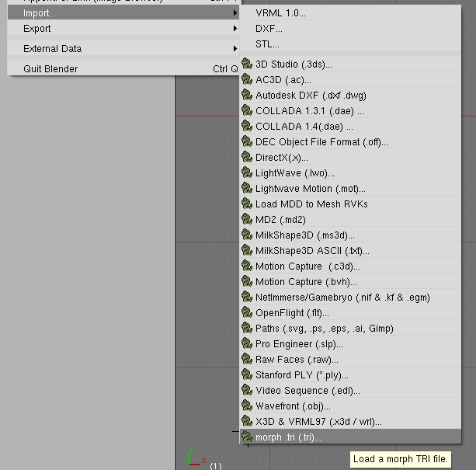This screenshot has height=470, width=476.
Task: Click the Python icon beside COLLADA 1.4(.dae)
Action: 248,127
